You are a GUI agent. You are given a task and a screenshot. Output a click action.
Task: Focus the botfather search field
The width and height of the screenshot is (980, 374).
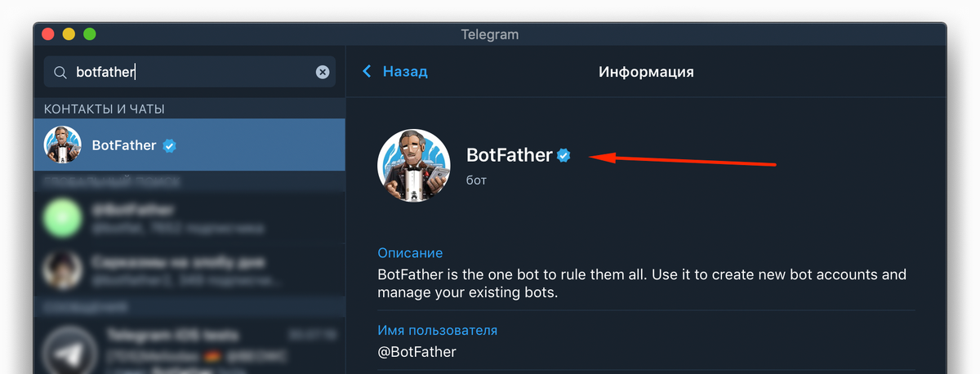point(189,72)
